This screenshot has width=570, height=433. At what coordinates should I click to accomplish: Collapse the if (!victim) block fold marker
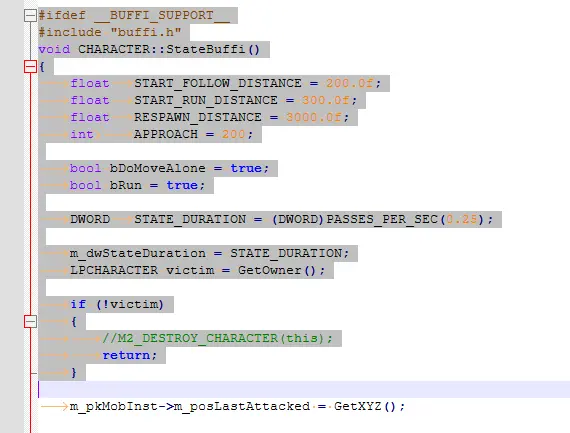[x=30, y=321]
